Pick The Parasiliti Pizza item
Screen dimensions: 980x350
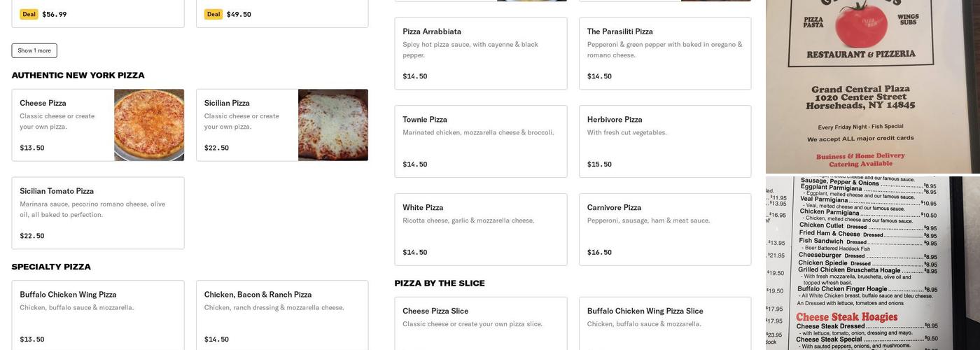tap(665, 53)
